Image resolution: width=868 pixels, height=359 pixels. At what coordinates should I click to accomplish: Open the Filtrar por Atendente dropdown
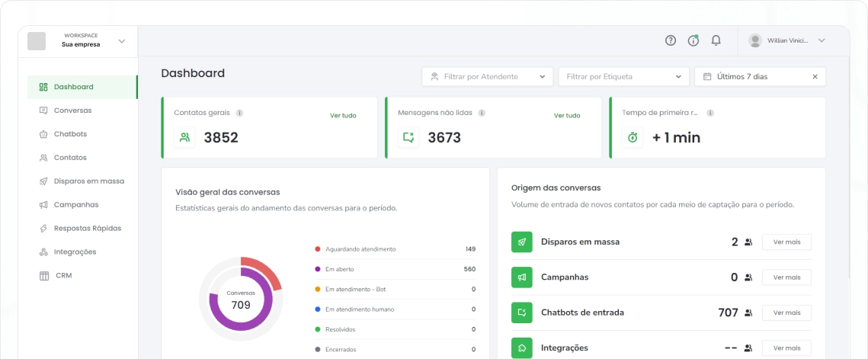(488, 76)
